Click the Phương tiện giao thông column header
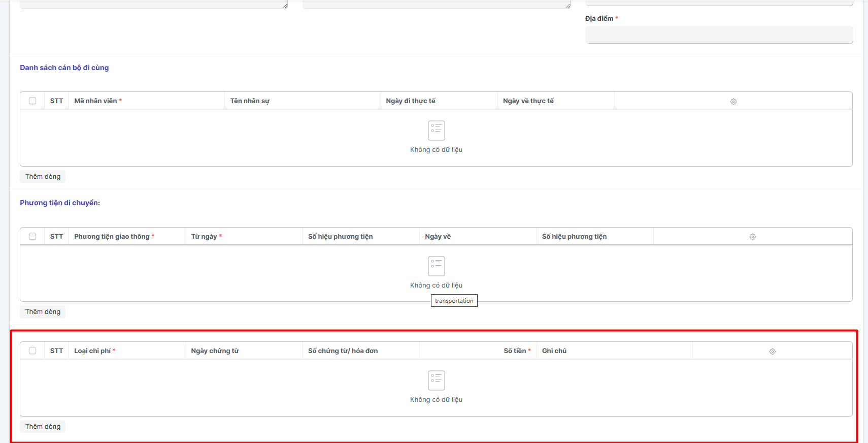This screenshot has height=443, width=868. tap(112, 237)
